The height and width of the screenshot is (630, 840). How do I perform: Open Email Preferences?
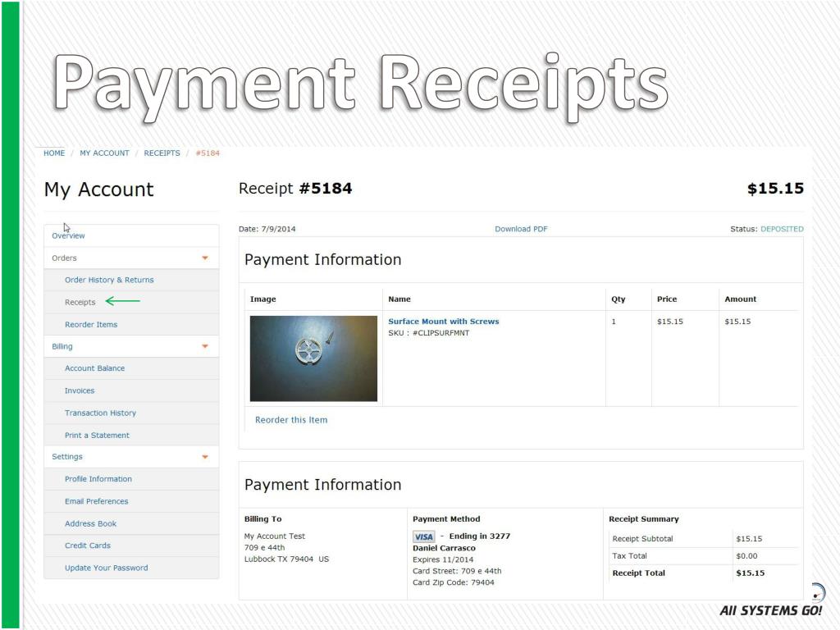97,501
